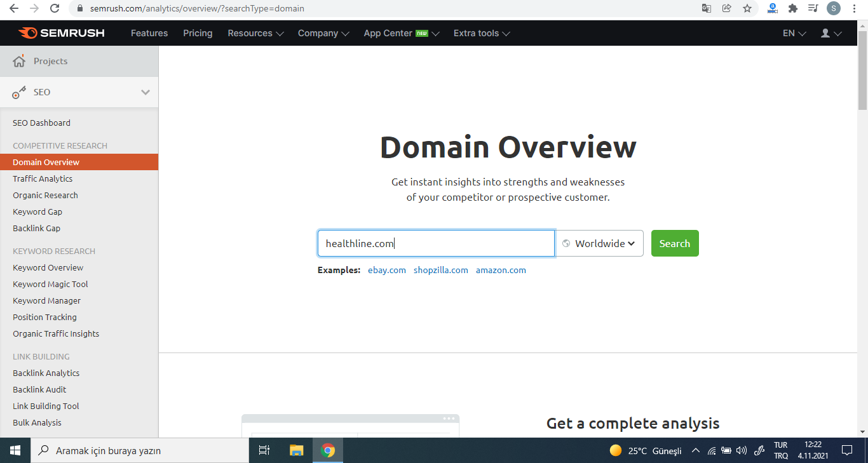Click the Windows taskbar search box
The width and height of the screenshot is (868, 463).
pyautogui.click(x=140, y=450)
